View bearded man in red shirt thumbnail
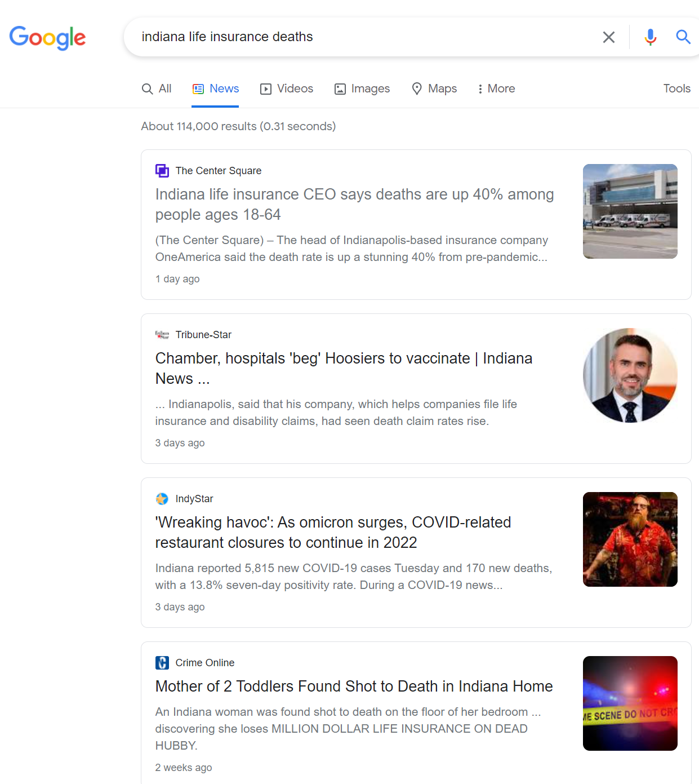 (x=630, y=539)
